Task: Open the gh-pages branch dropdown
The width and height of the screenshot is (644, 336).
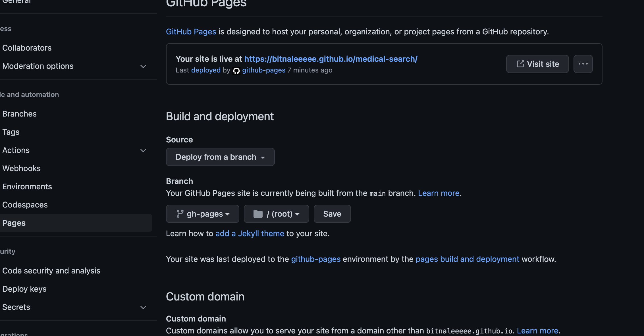Action: point(203,214)
